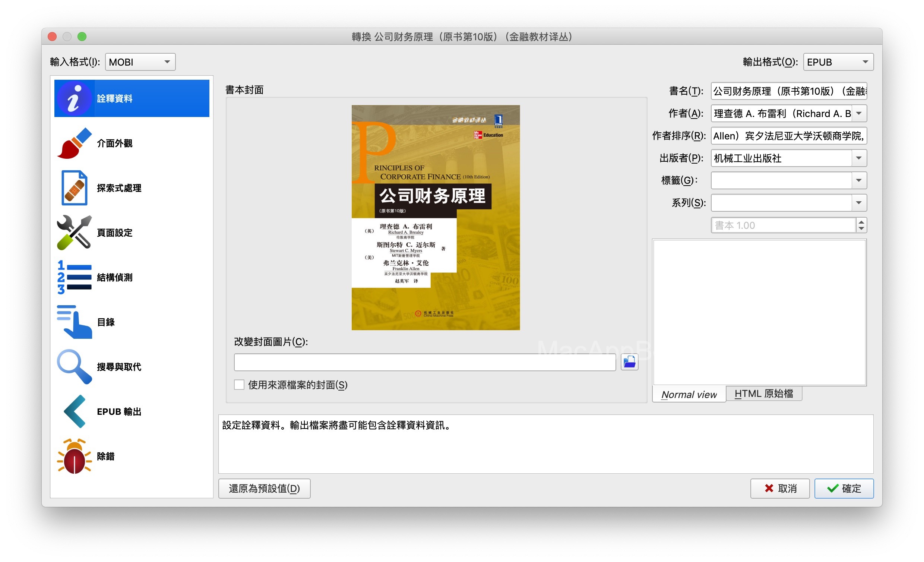Open 搜尋與取代 magnifier icon

coord(74,367)
